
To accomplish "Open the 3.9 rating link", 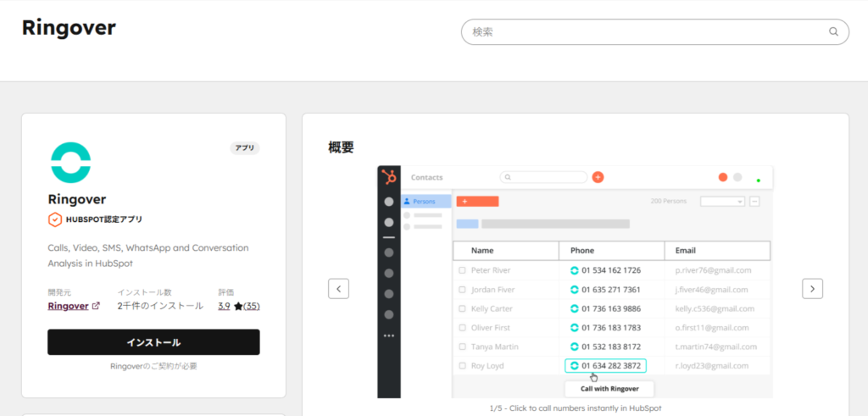I will click(x=224, y=306).
